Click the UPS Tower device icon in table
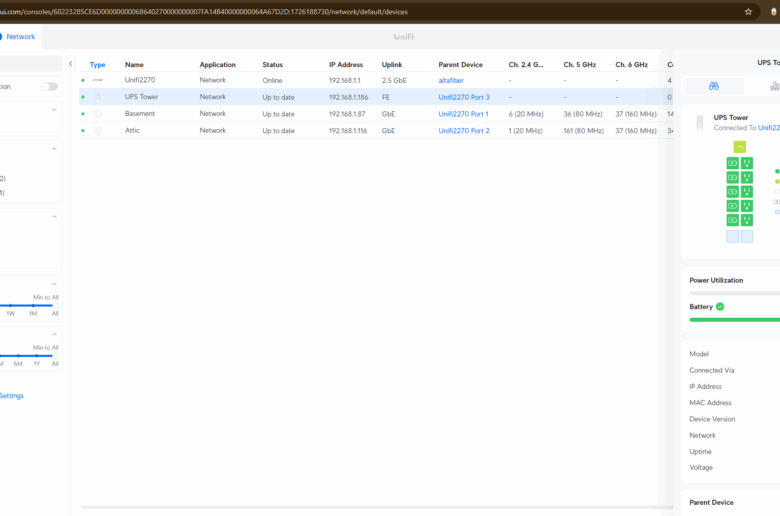This screenshot has width=780, height=516. coord(98,97)
